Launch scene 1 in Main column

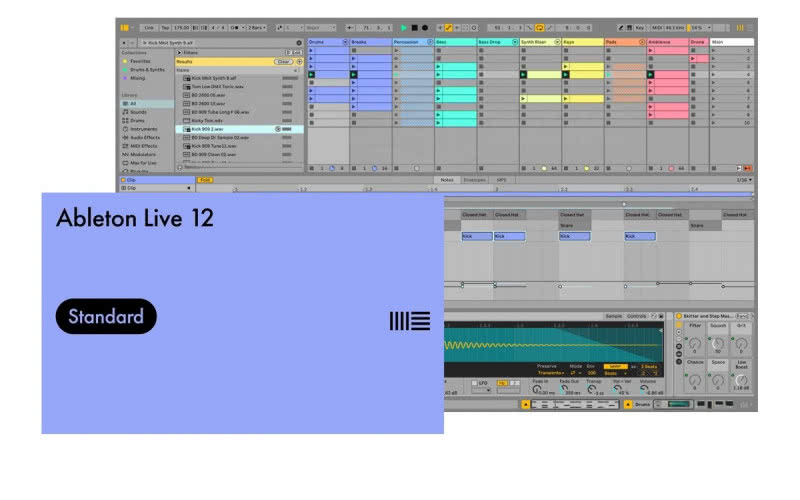pyautogui.click(x=713, y=51)
